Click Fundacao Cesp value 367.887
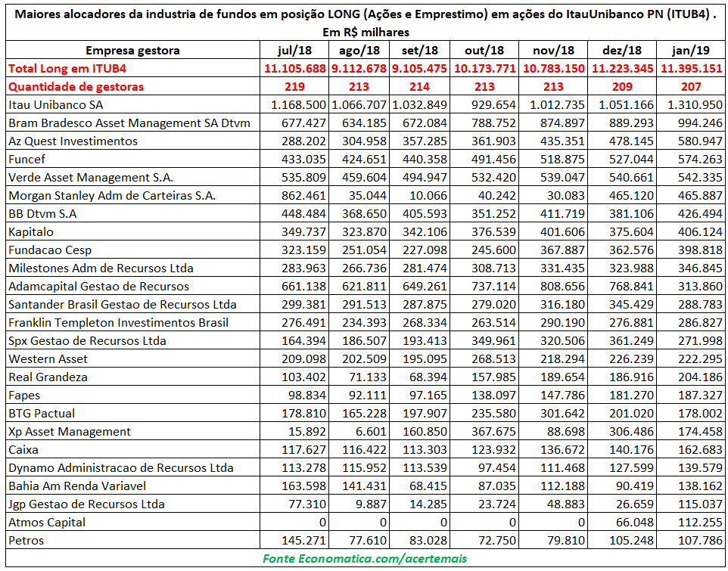This screenshot has height=571, width=728. (563, 250)
